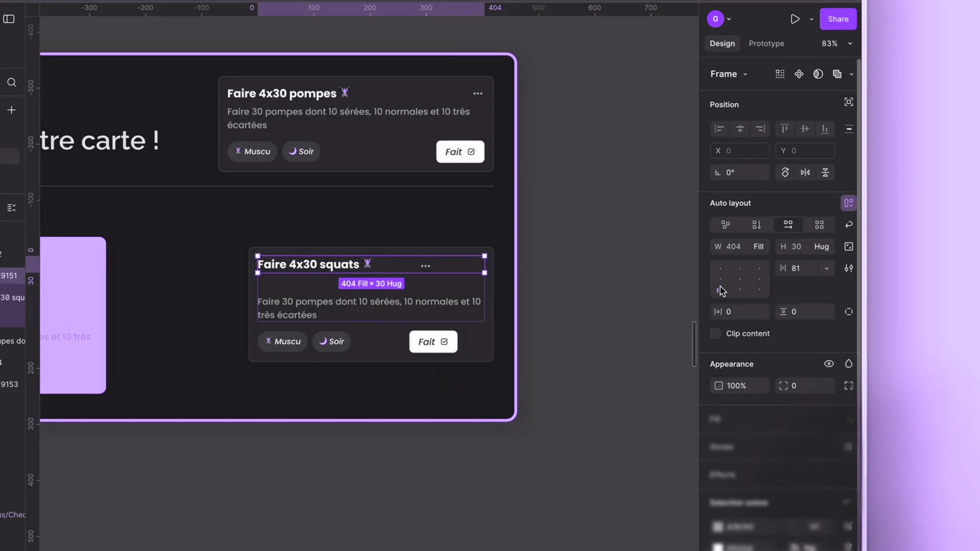
Task: Flip selection horizontally
Action: [805, 172]
